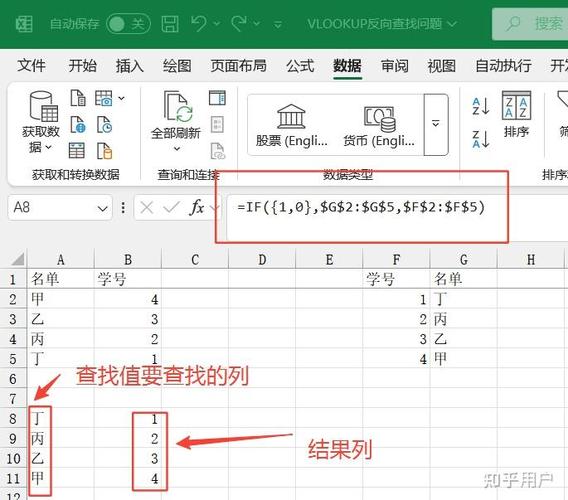The image size is (568, 500).
Task: Click the fx Insert Function icon
Action: click(x=196, y=208)
